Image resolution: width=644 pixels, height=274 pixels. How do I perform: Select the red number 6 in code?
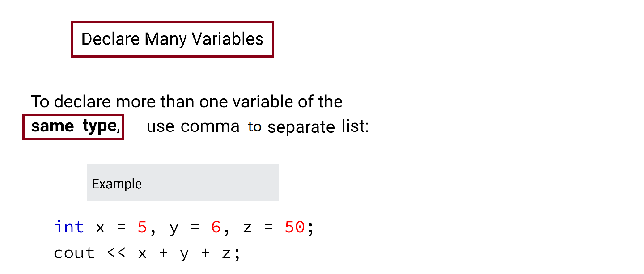pos(216,228)
